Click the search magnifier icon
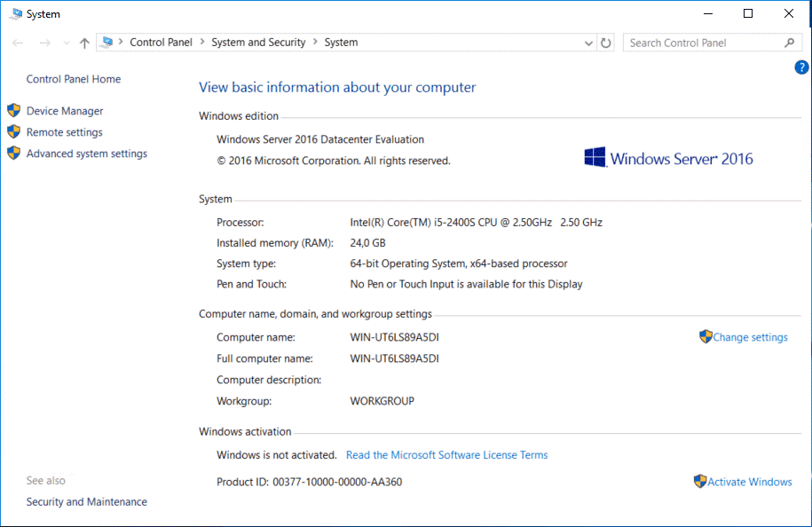The width and height of the screenshot is (812, 527). pos(789,43)
